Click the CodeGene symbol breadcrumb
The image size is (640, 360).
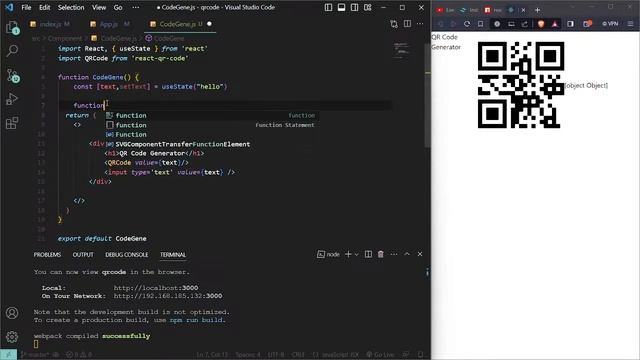click(x=169, y=38)
